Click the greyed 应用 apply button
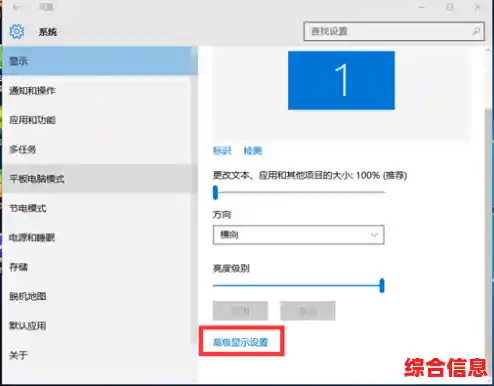This screenshot has height=386, width=494. (x=240, y=311)
